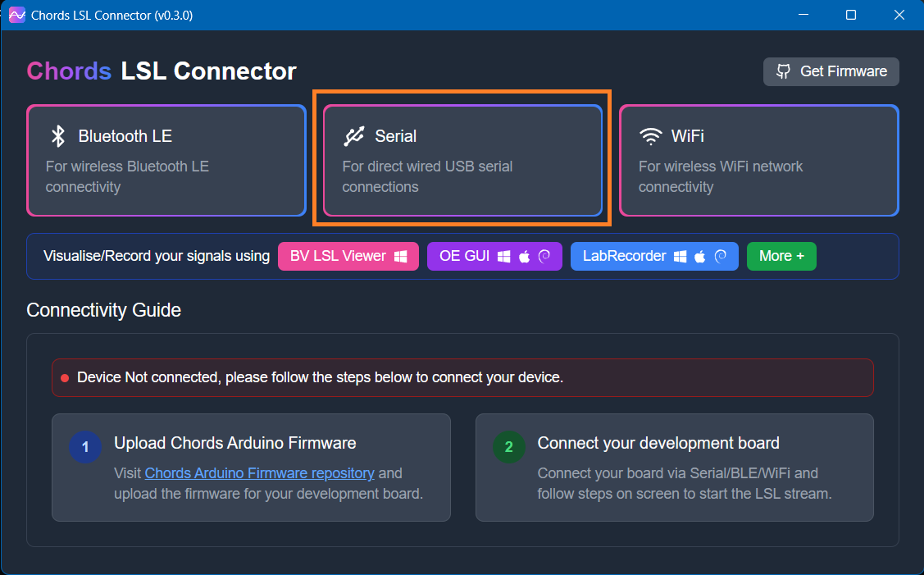The image size is (924, 575).
Task: Click Debian swirl icon on LabRecorder
Action: (x=720, y=256)
